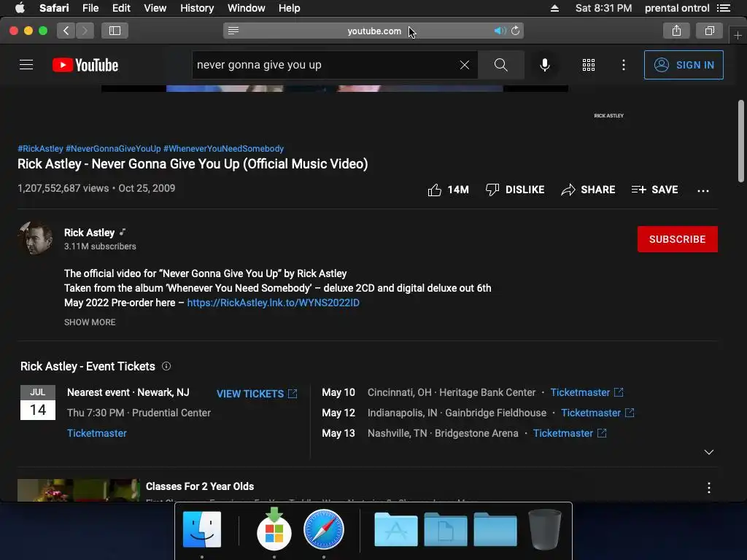Open the Edit menu
747x560 pixels.
pos(121,8)
